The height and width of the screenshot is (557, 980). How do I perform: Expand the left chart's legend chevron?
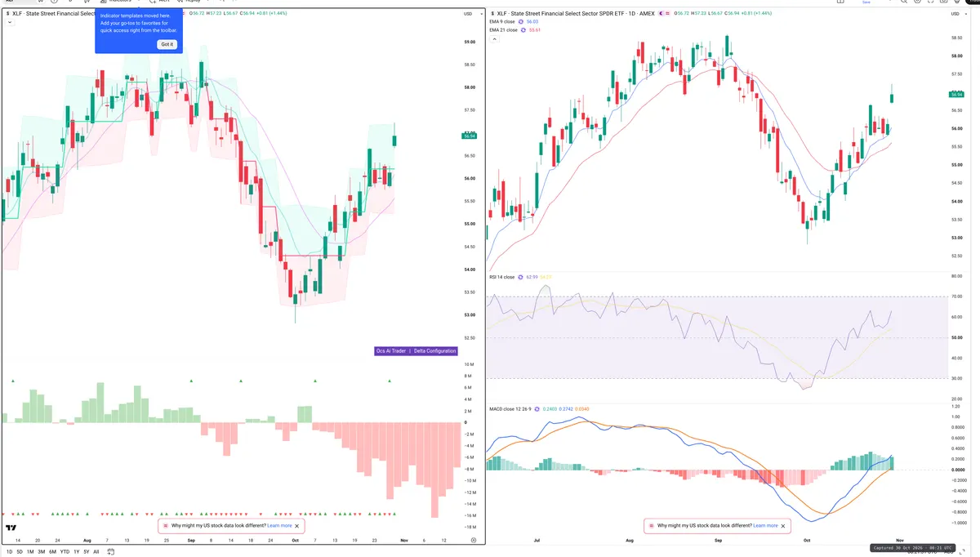pyautogui.click(x=9, y=23)
